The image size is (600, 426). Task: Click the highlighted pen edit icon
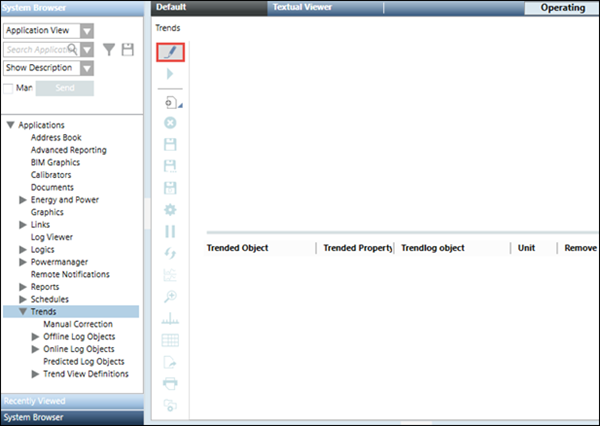pos(170,52)
